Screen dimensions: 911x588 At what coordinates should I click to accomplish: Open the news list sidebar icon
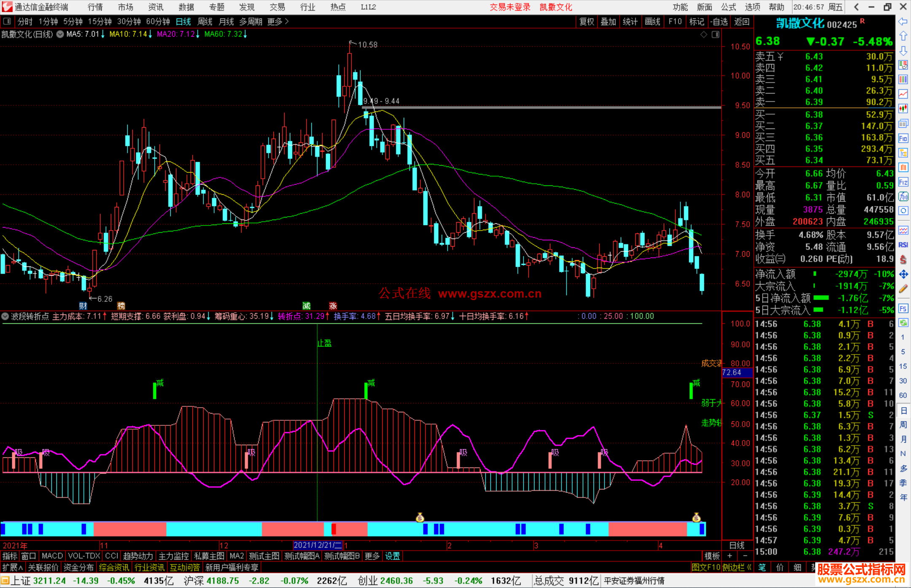coord(903,124)
